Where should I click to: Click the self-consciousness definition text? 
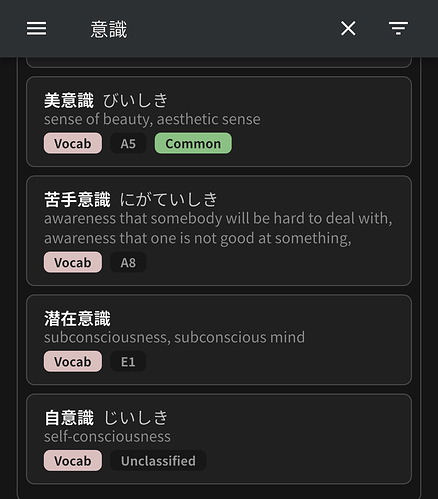(107, 437)
